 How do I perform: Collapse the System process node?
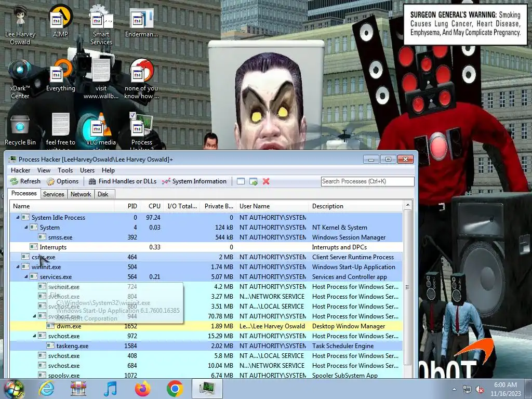(26, 228)
